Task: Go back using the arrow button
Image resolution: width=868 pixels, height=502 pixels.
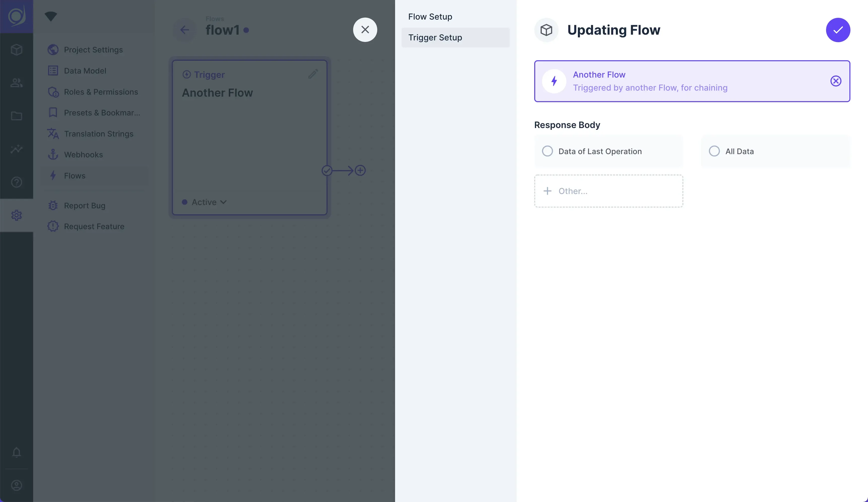Action: [x=185, y=30]
